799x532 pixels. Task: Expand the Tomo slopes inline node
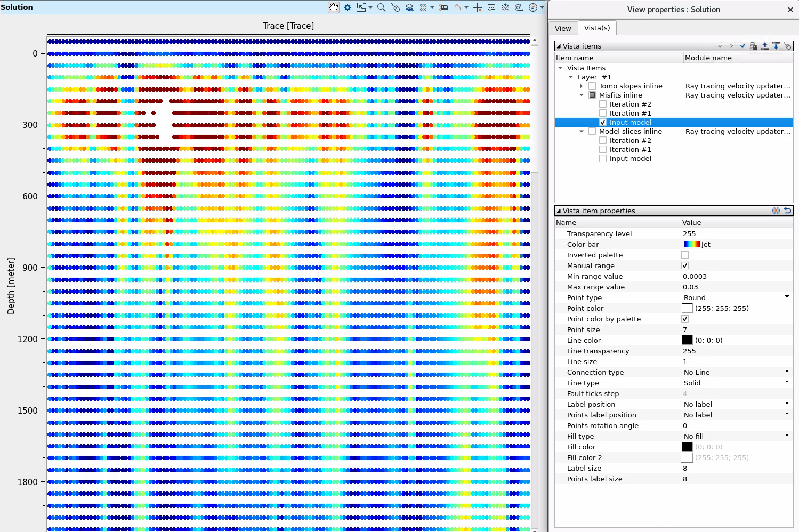[582, 86]
